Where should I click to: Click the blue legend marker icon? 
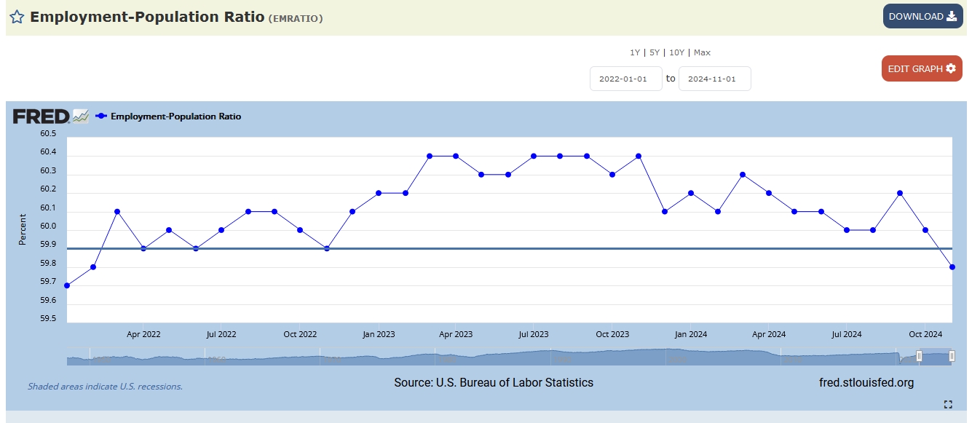pos(101,116)
